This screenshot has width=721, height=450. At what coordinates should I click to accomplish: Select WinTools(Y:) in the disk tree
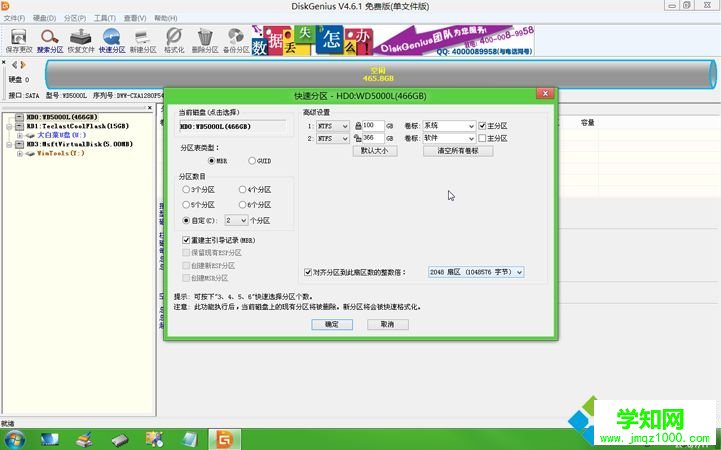(61, 154)
